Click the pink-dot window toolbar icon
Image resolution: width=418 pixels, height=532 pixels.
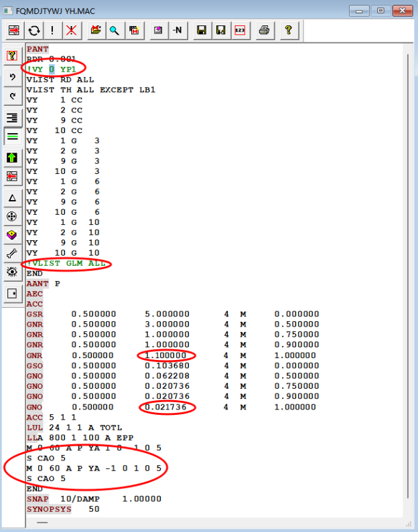point(159,31)
